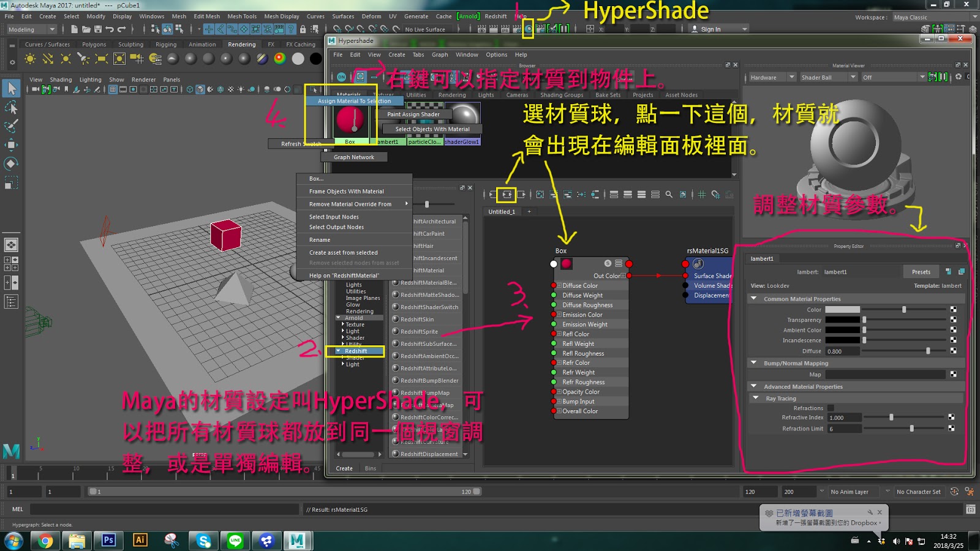Click the input and output connections icon
980x551 pixels.
[x=507, y=195]
